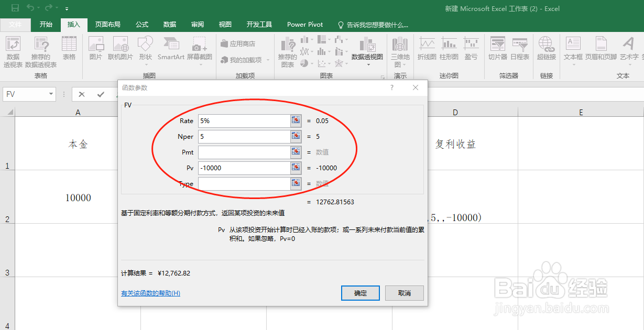Click the Pv input field
Screen dimensions: 644x330
(244, 168)
